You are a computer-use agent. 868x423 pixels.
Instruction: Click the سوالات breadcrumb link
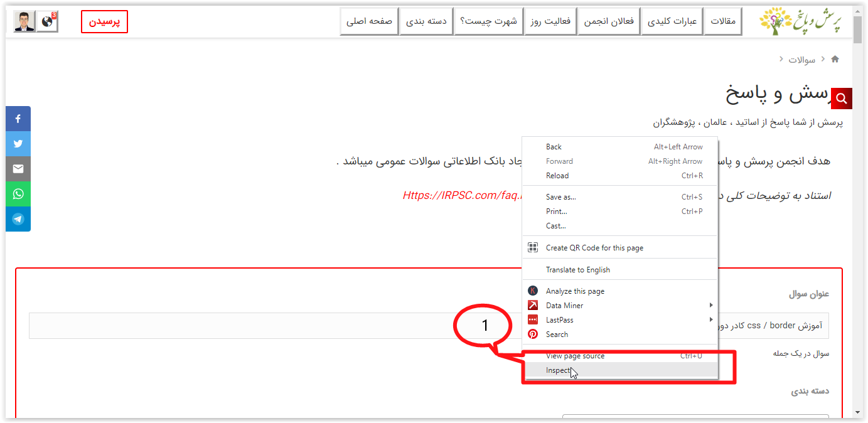pyautogui.click(x=801, y=60)
